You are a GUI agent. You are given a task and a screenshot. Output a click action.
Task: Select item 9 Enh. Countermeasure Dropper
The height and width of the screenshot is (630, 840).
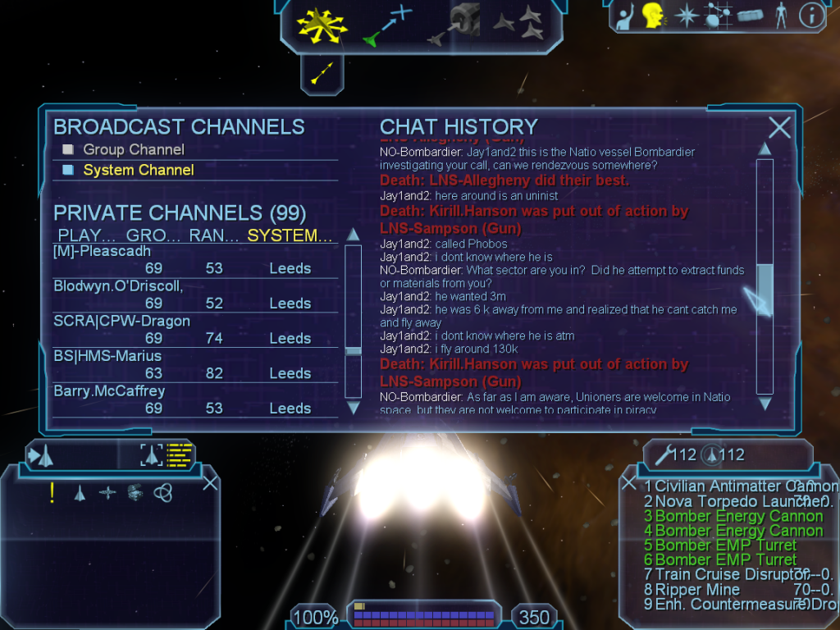tap(741, 605)
